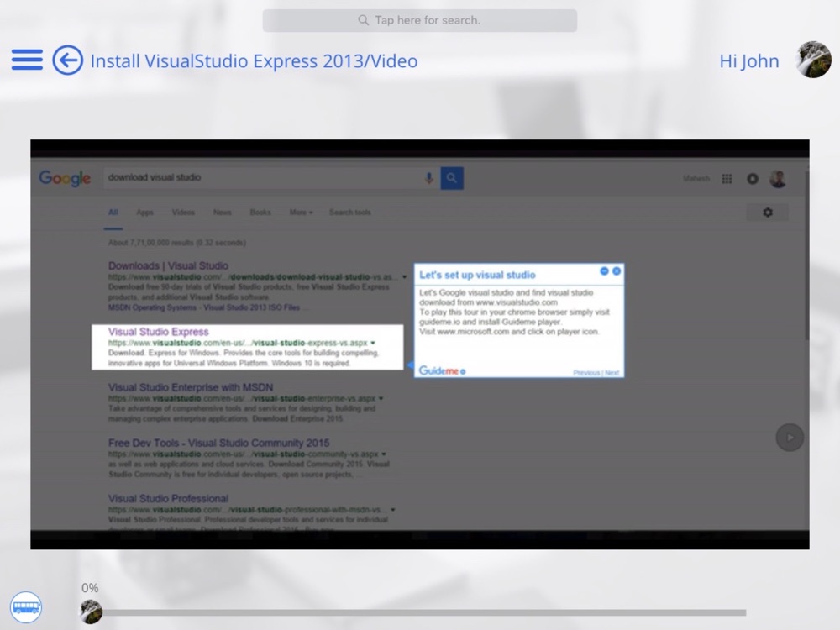Open the hamburger menu
The height and width of the screenshot is (630, 840).
27,60
